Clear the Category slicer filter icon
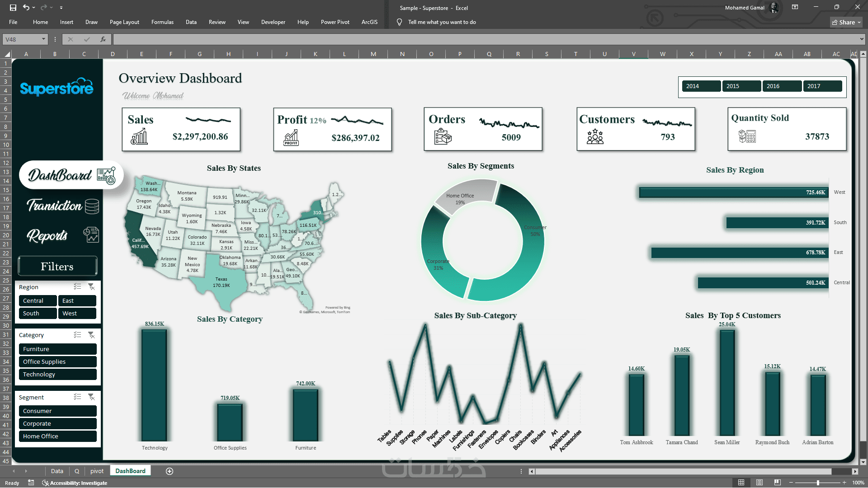The image size is (868, 488). [x=91, y=335]
